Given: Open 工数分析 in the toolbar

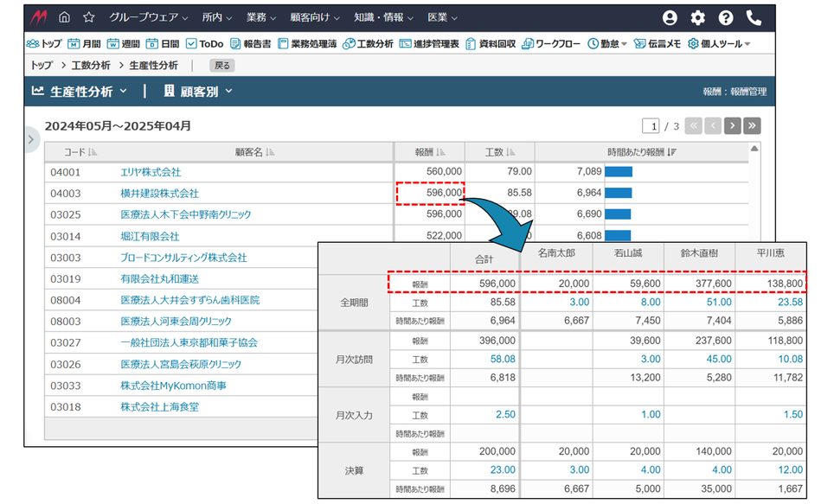Looking at the screenshot, I should click(x=368, y=43).
